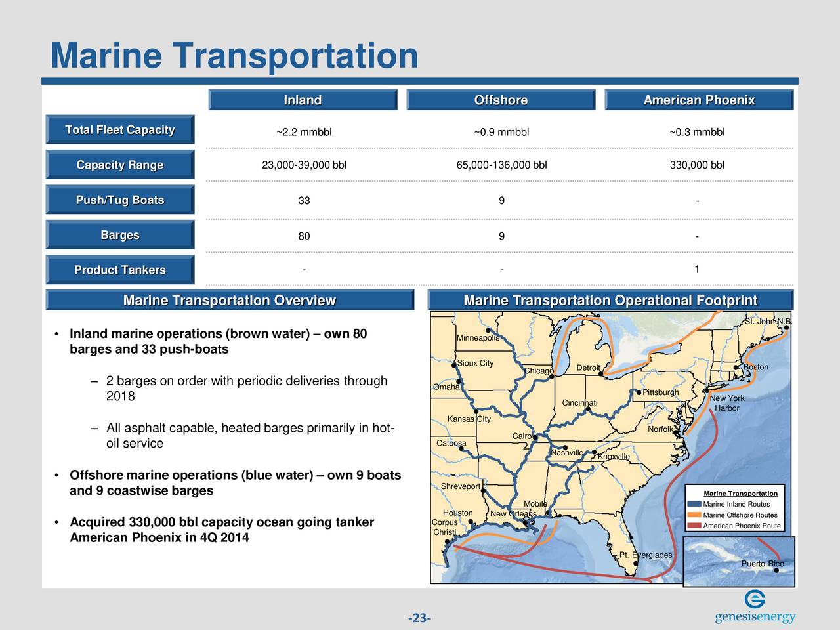
Task: Click the Mobile map label
Action: 535,504
